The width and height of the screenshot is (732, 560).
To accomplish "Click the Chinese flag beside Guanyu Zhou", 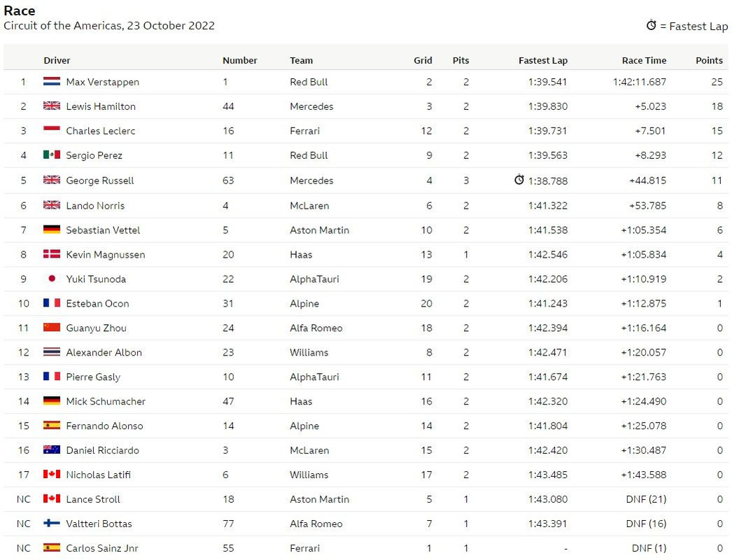I will (x=52, y=328).
